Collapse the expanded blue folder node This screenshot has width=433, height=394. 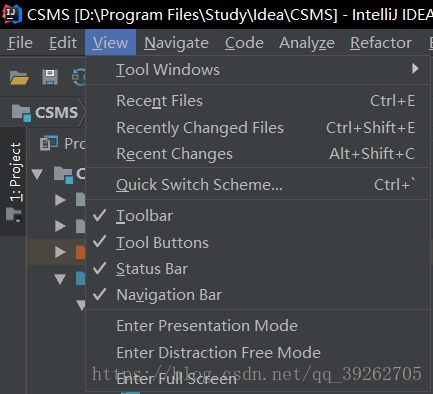click(x=60, y=278)
